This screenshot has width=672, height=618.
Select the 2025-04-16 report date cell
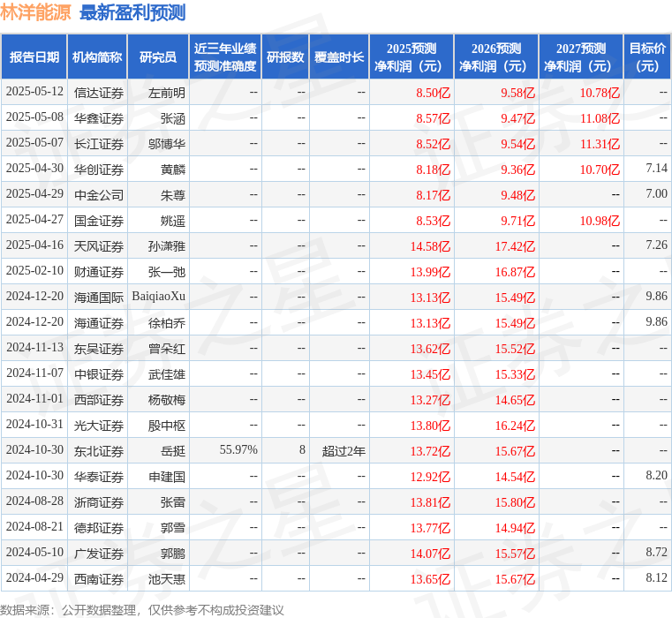(34, 245)
